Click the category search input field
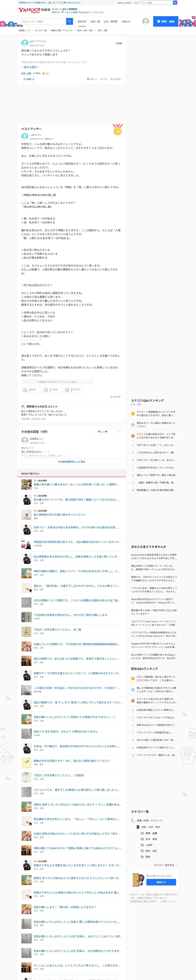 tap(42, 21)
